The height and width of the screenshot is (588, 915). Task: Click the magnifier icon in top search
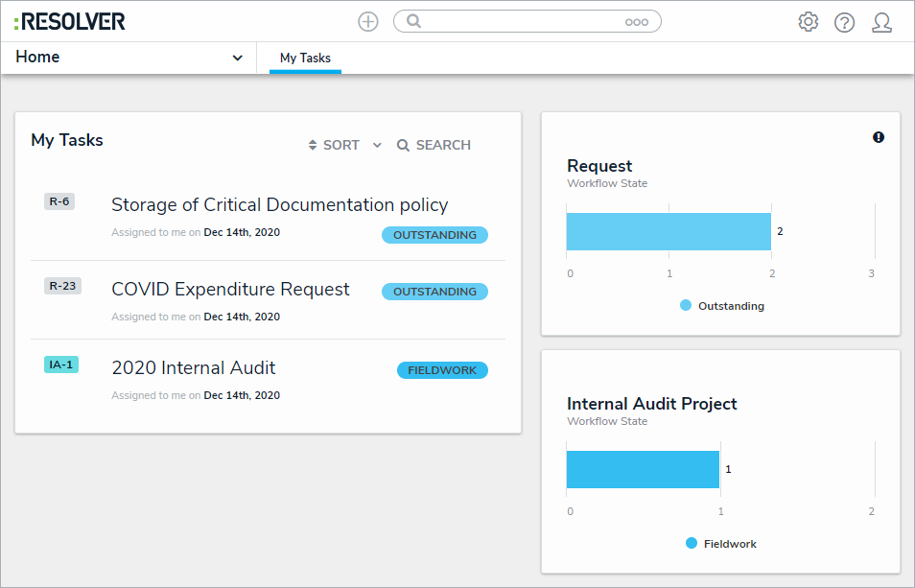pos(414,21)
